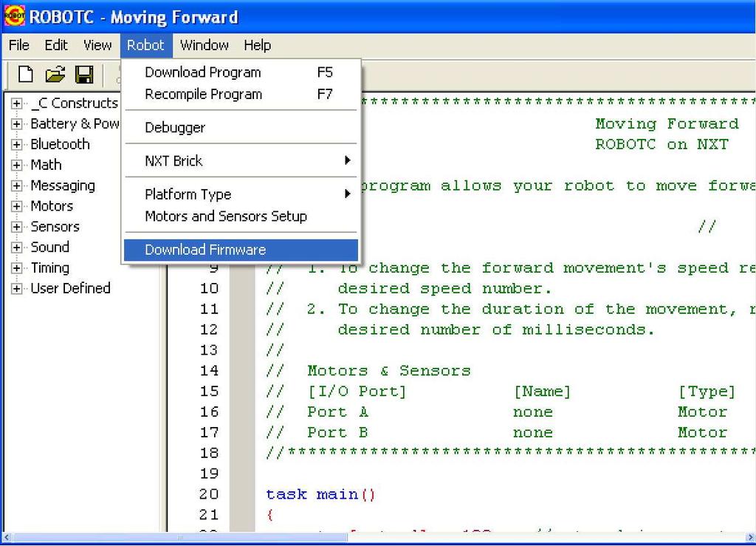The image size is (756, 546).
Task: Click 'desired number of milliseconds.' comment
Action: point(496,330)
